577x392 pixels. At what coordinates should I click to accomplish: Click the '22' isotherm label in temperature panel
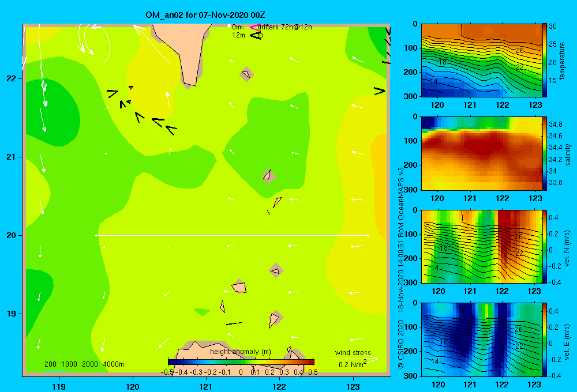(520, 67)
